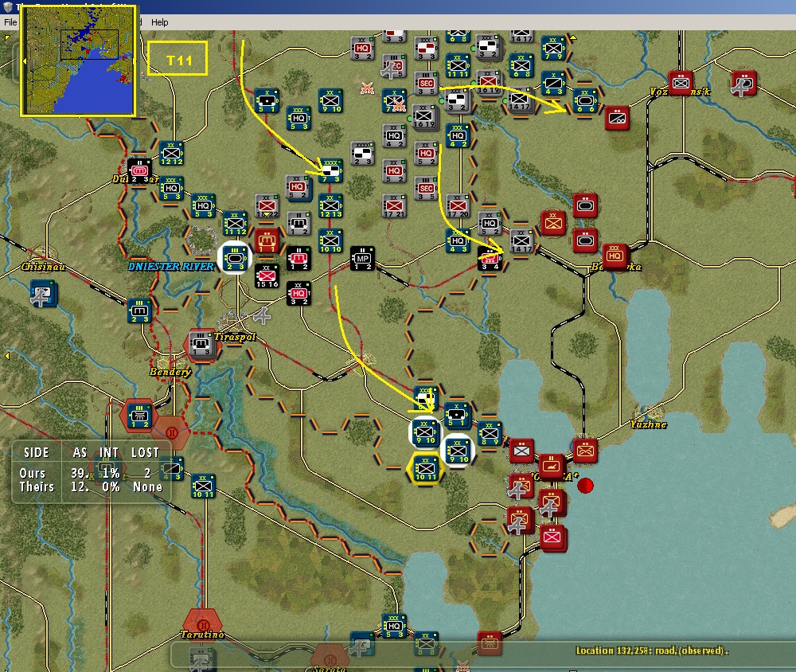Select the grey infantry division 17 20
796x672 pixels.
(458, 205)
